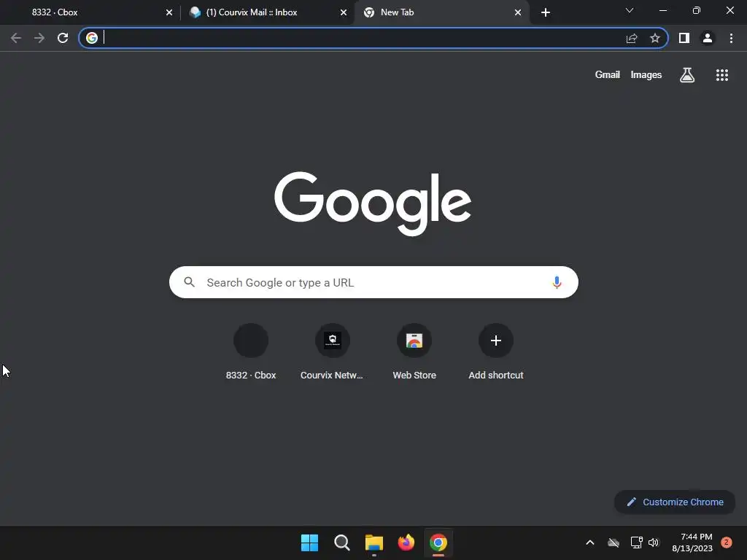Open a new tab with the plus button
The height and width of the screenshot is (560, 747).
pos(546,12)
